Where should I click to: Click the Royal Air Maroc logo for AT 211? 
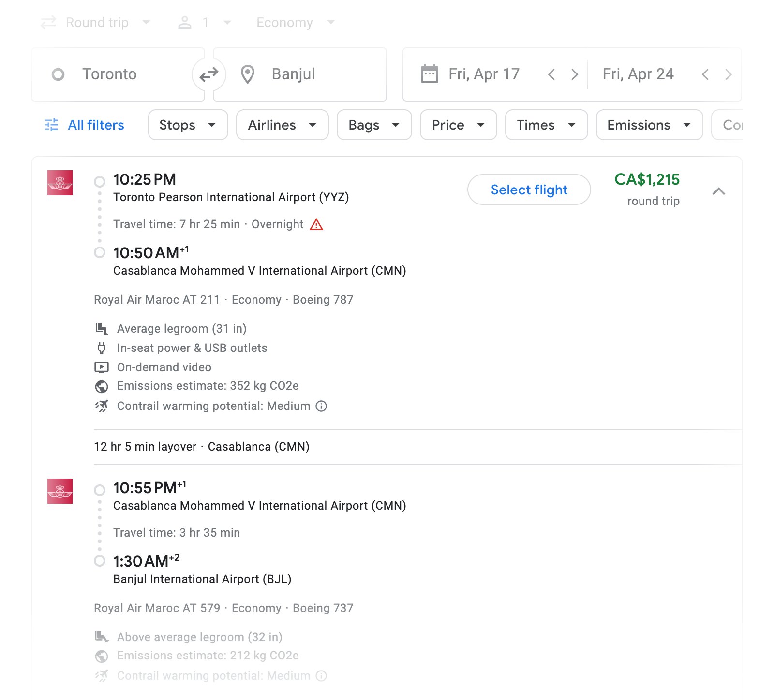pos(60,183)
